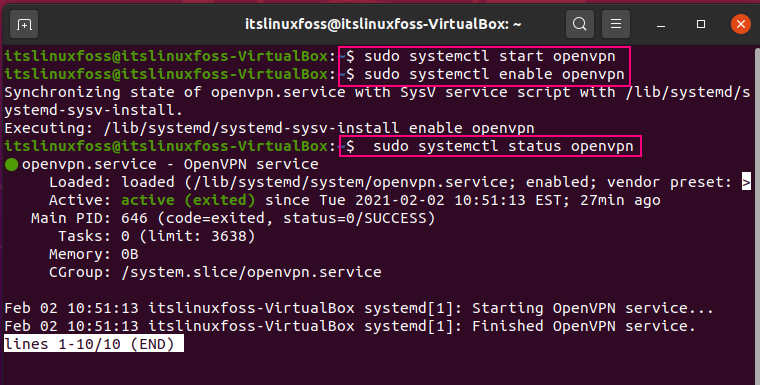This screenshot has height=385, width=760.
Task: Click the 'sudo systemctl status openvpn' command
Action: click(503, 146)
